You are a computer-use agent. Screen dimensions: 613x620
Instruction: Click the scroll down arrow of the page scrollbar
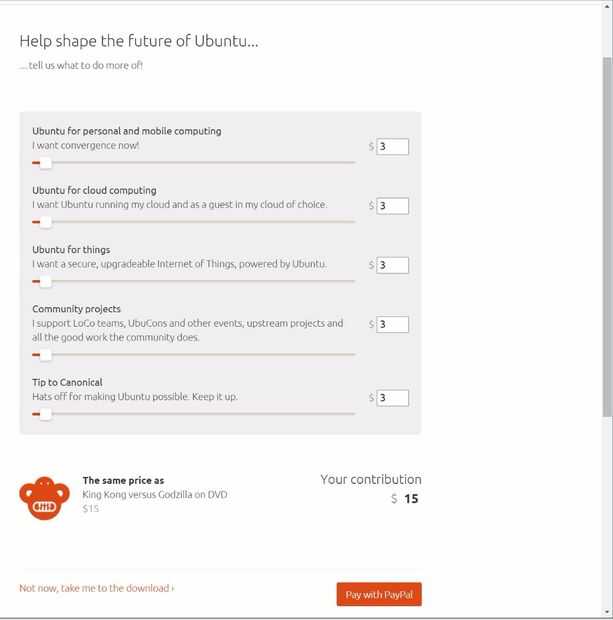pyautogui.click(x=606, y=610)
